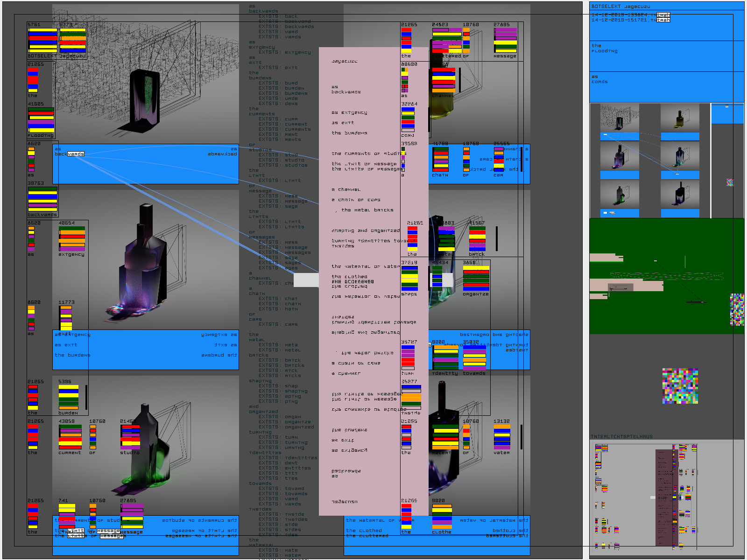Click highlighted 'wards' text in blue panel

point(76,154)
